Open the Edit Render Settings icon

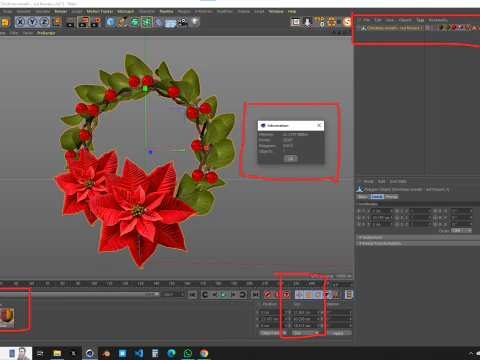coord(96,22)
